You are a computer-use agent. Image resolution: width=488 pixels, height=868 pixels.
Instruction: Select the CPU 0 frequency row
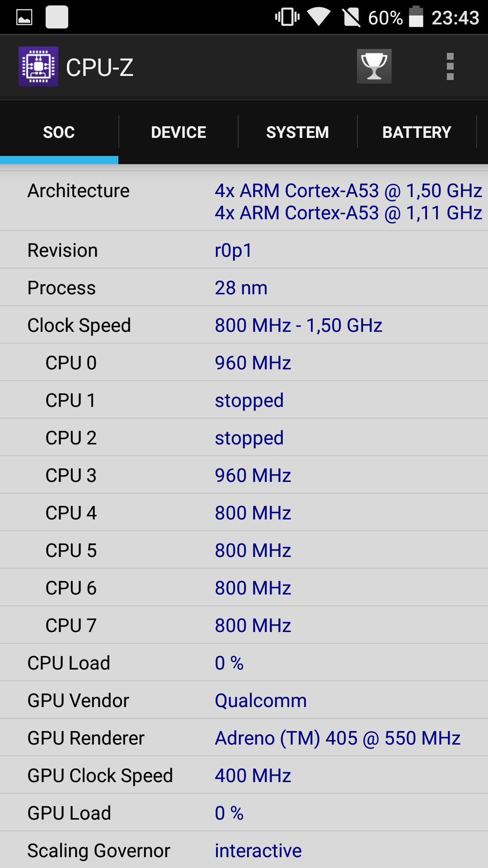point(244,363)
